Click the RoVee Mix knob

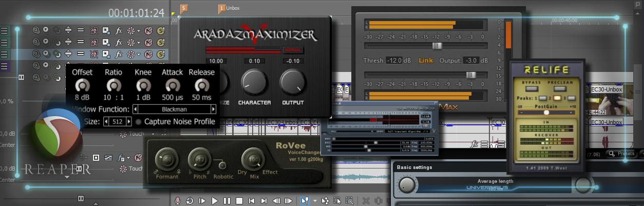click(x=253, y=160)
